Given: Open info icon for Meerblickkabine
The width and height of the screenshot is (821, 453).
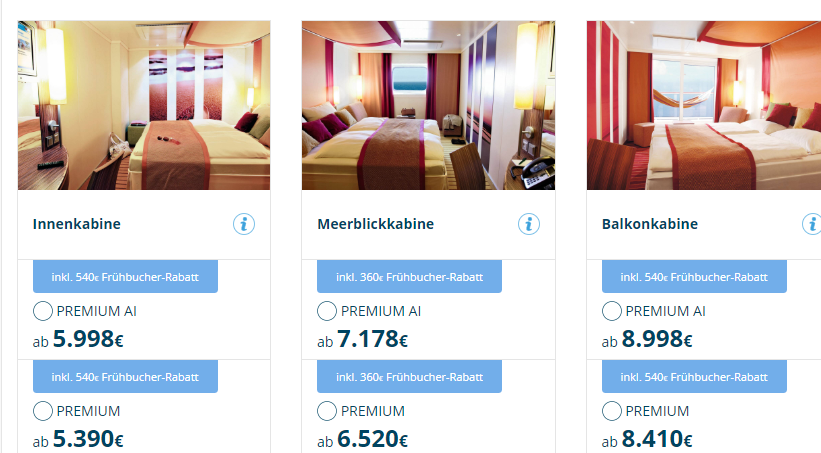Looking at the screenshot, I should [529, 224].
